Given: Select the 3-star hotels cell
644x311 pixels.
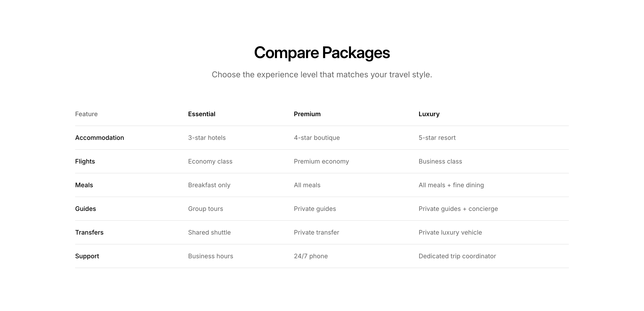Looking at the screenshot, I should [207, 138].
